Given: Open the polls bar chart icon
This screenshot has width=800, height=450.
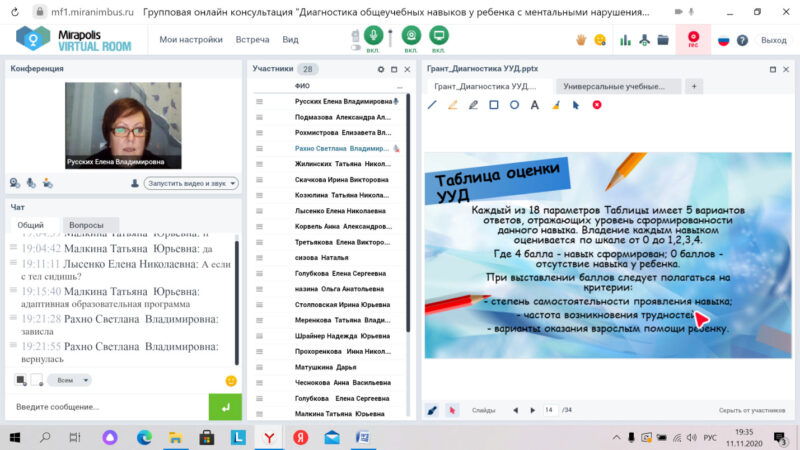Looking at the screenshot, I should pos(625,40).
